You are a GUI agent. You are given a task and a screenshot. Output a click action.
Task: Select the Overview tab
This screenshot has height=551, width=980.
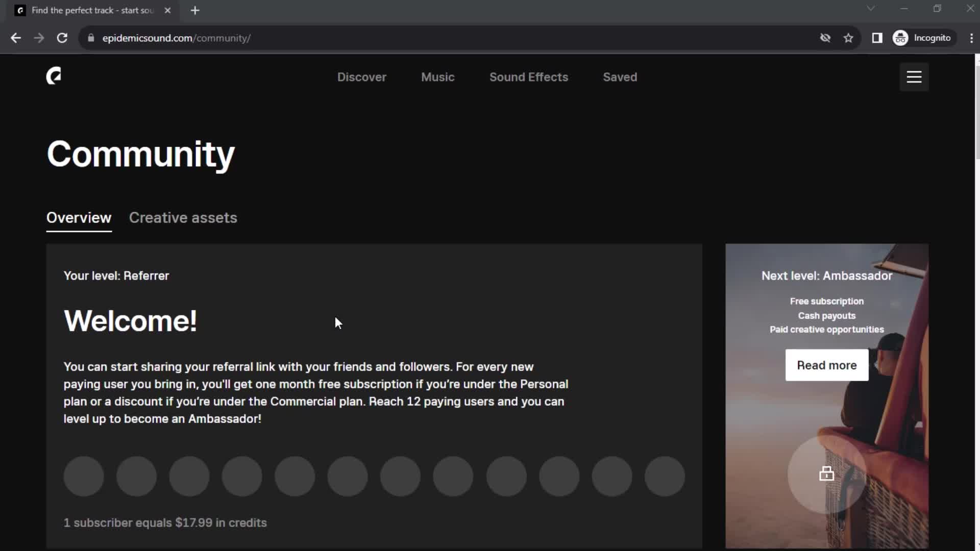pos(79,217)
